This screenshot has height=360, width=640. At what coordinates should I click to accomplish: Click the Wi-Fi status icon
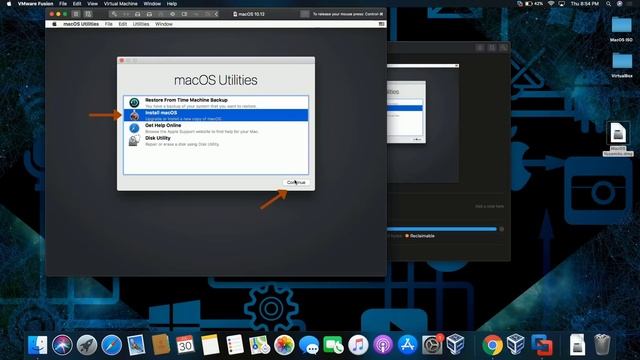click(x=551, y=4)
